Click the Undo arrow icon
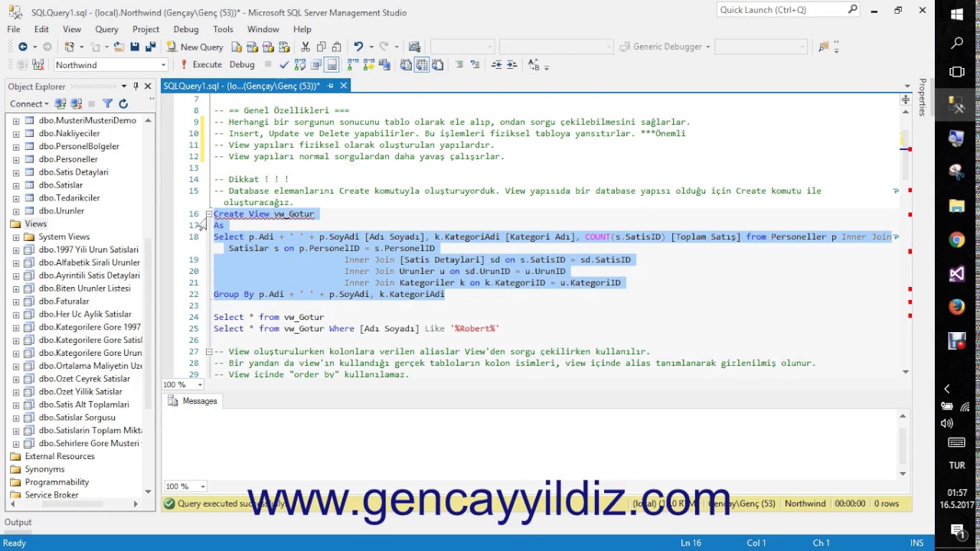This screenshot has height=551, width=980. 358,47
